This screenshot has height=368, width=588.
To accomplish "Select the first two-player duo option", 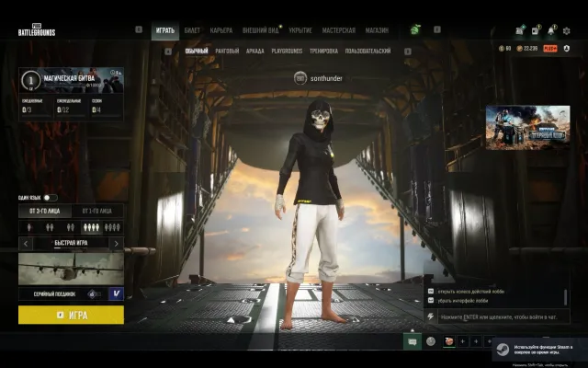I will pos(50,227).
